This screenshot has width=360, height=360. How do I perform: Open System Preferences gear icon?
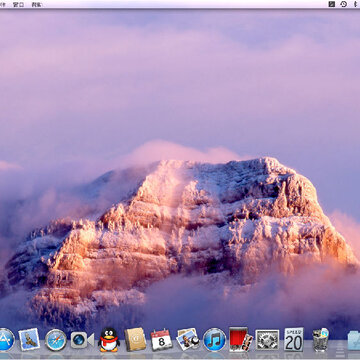tap(267, 340)
